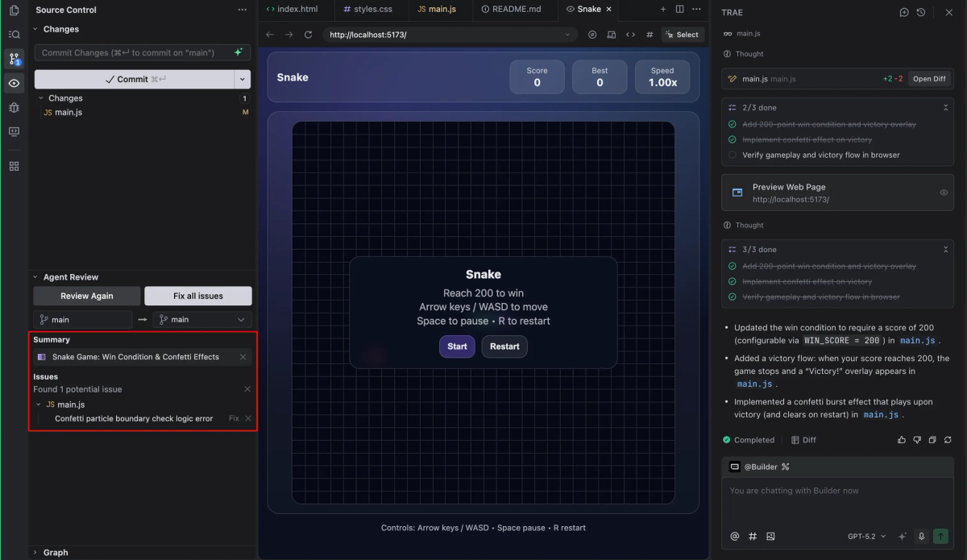Viewport: 967px width, 560px height.
Task: Open the URL bar history dropdown
Action: click(x=567, y=35)
